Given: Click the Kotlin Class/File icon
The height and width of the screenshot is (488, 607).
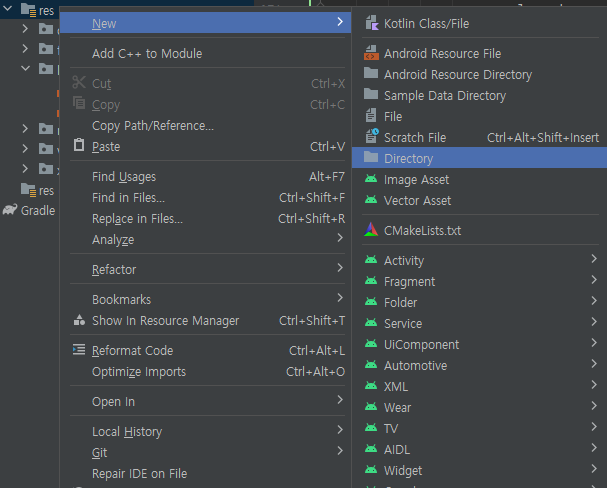Looking at the screenshot, I should (372, 23).
